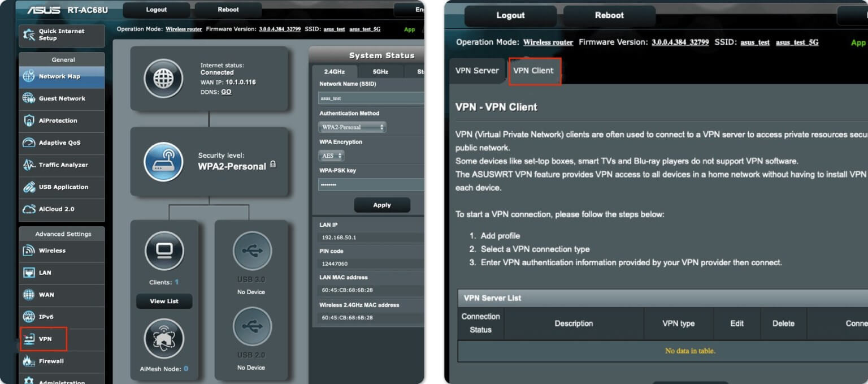
Task: Go to Firewall settings
Action: coord(62,361)
